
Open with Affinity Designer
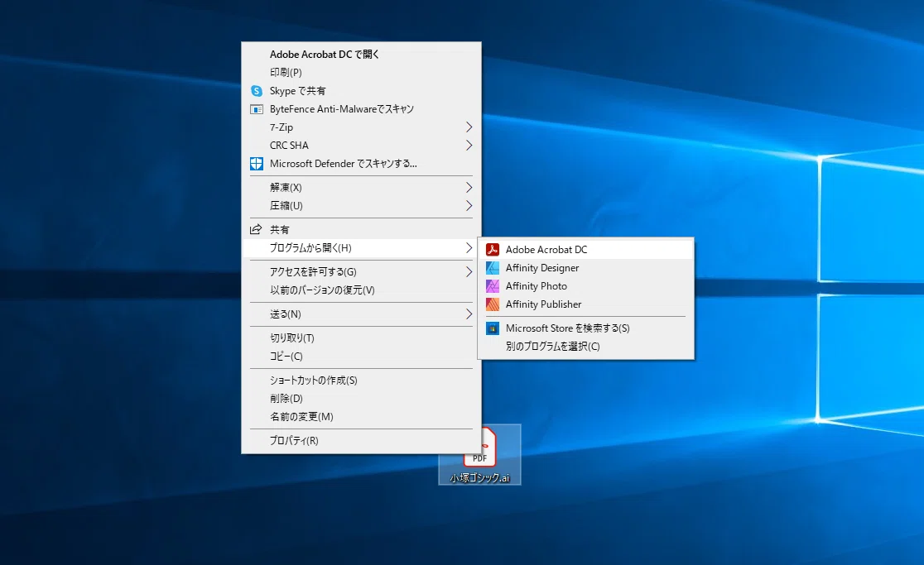[585, 268]
